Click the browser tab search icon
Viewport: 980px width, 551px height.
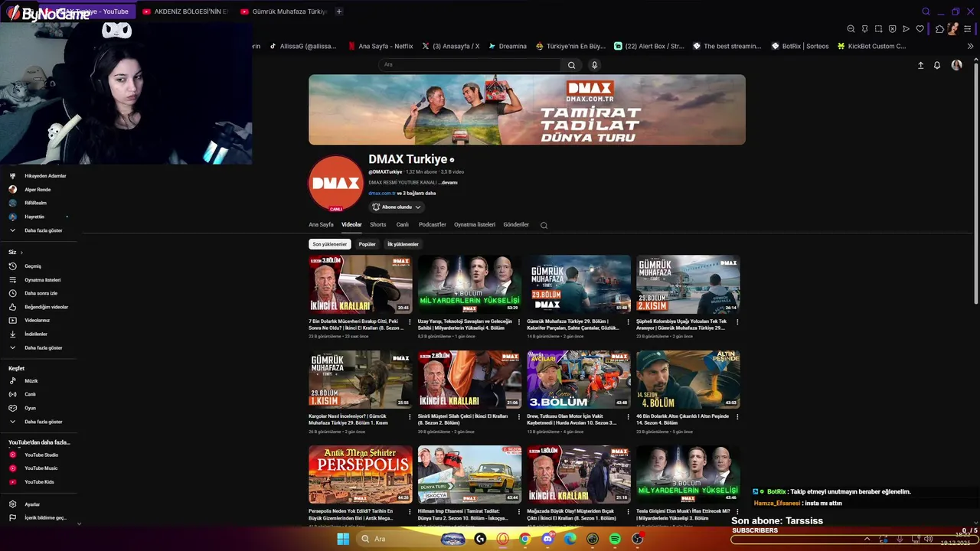click(x=926, y=11)
